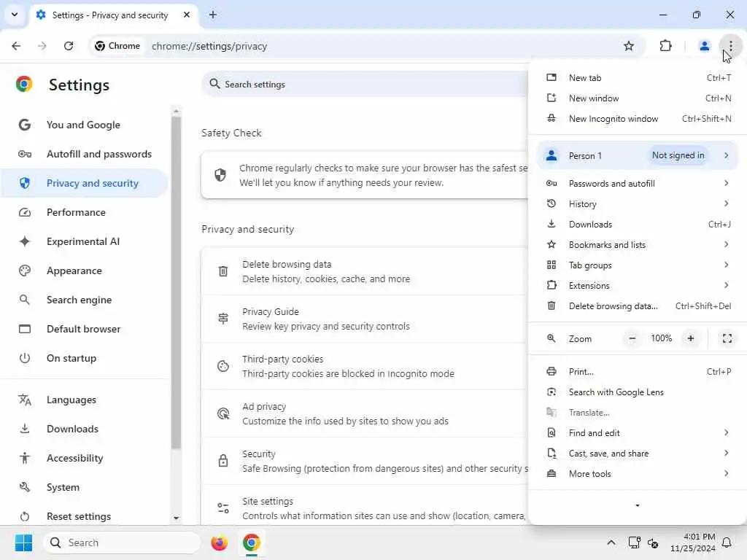Bookmark this page with star icon
Screen dimensions: 747x560
(x=629, y=46)
